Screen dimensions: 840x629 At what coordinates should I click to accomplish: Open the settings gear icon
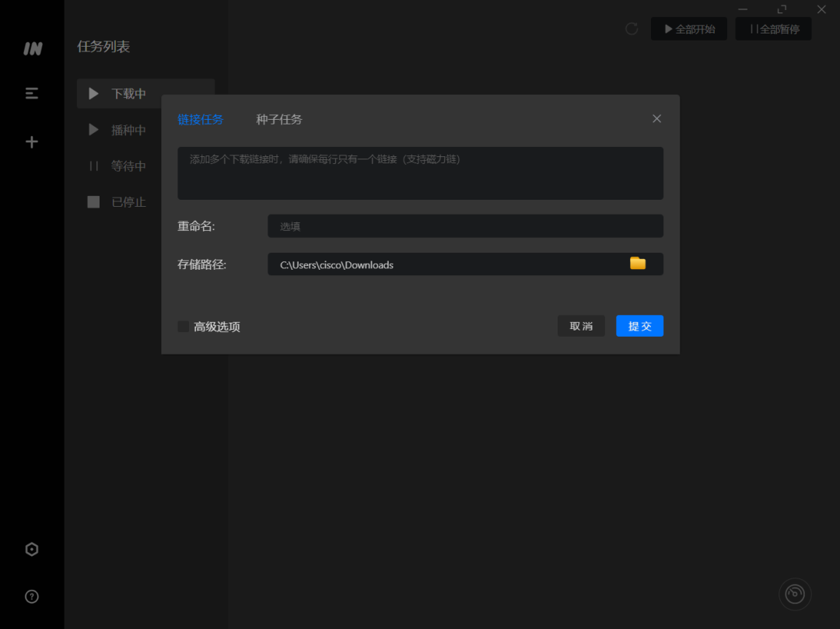coord(31,549)
